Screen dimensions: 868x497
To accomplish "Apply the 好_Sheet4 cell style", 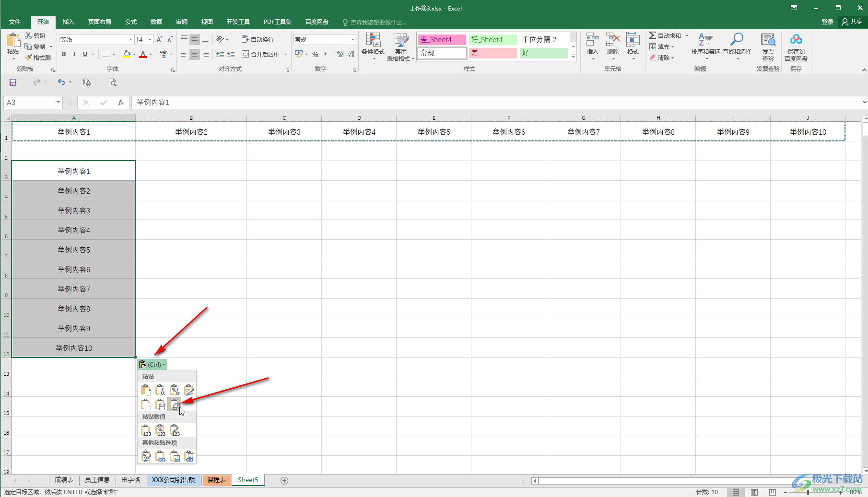I will (x=493, y=39).
